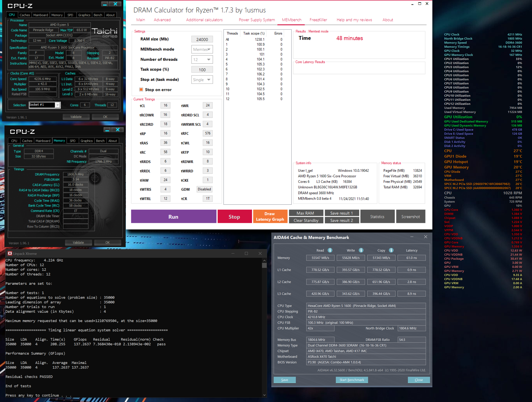The height and width of the screenshot is (402, 532).
Task: Click the BIOS Version P3.90 field
Action: 366,362
